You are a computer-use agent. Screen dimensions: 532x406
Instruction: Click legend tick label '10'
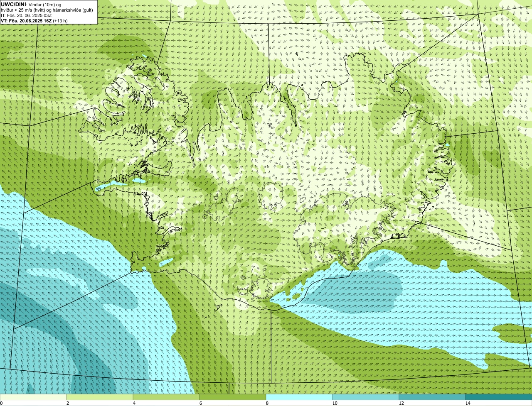(x=335, y=403)
